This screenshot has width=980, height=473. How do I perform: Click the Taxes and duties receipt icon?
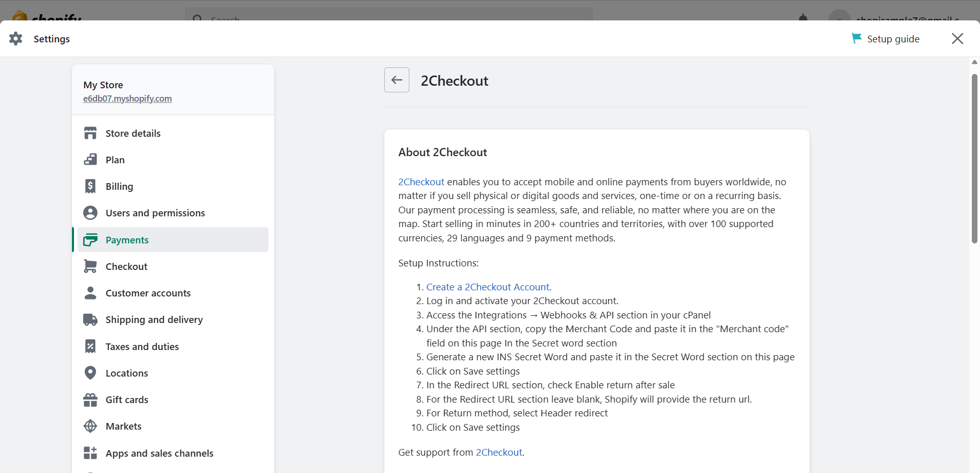[x=90, y=346]
